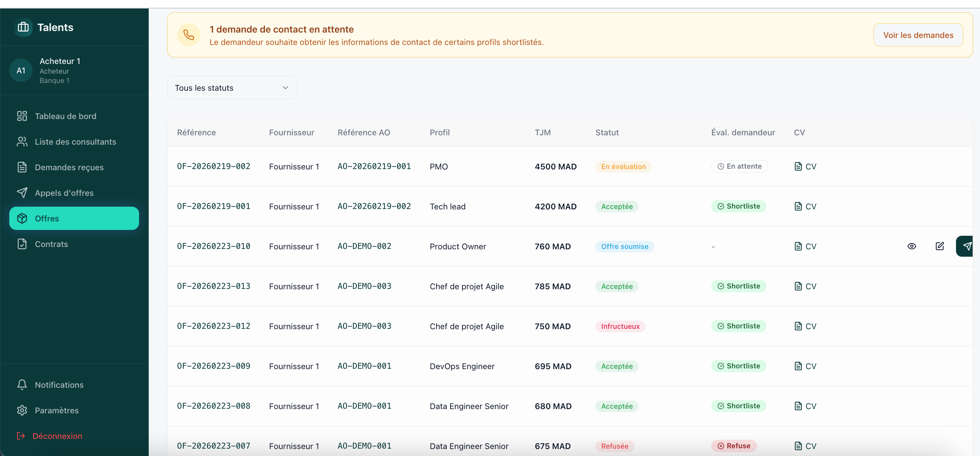Open the Contrats section

pos(51,244)
